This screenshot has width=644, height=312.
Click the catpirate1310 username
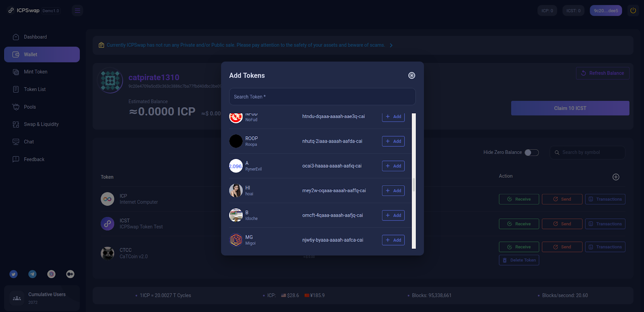click(154, 77)
